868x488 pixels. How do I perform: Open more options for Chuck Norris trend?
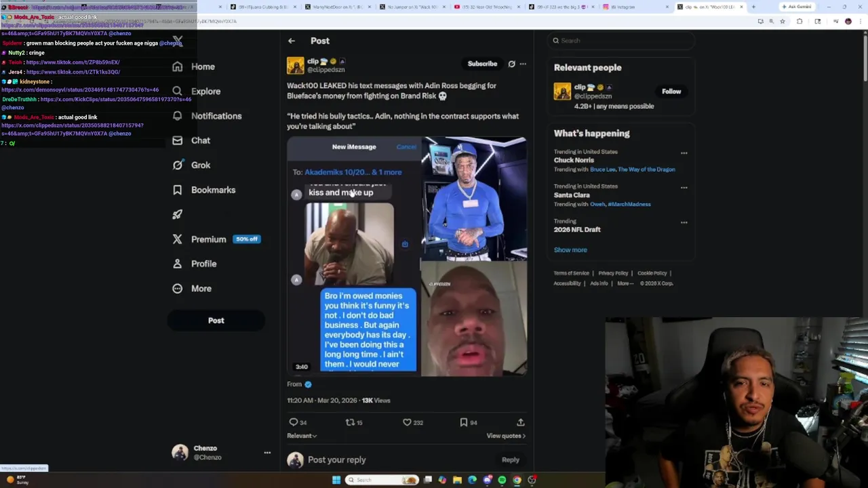tap(684, 153)
